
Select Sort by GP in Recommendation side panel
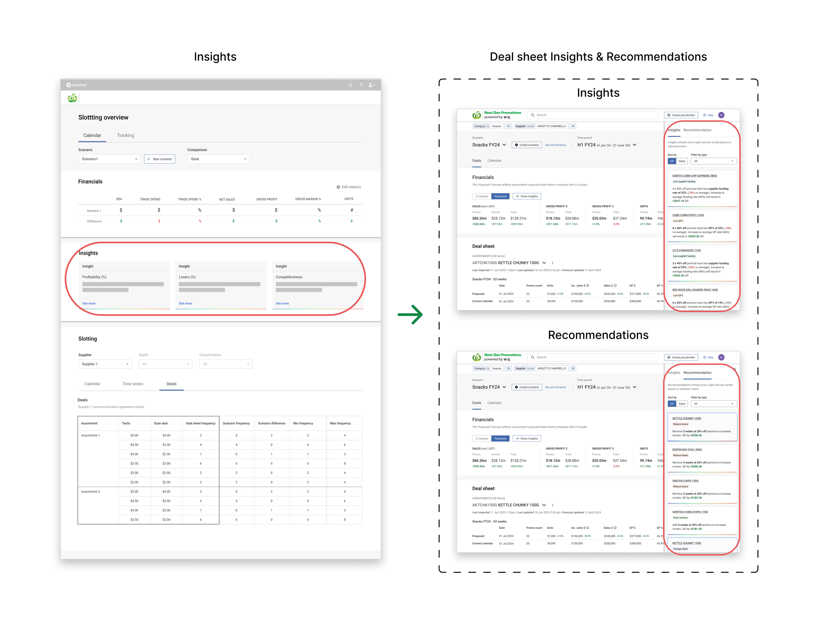click(x=672, y=404)
